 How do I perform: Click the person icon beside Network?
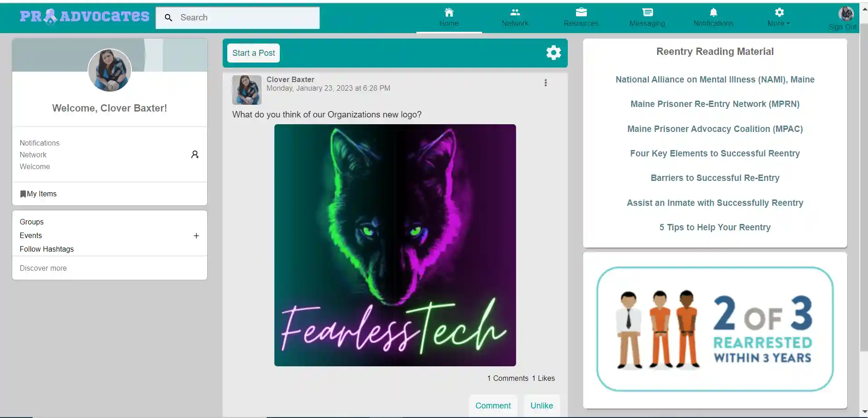pyautogui.click(x=195, y=155)
